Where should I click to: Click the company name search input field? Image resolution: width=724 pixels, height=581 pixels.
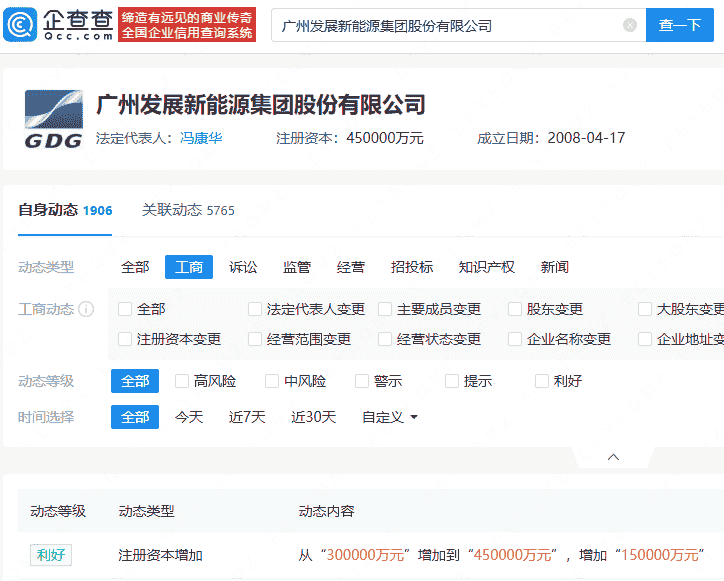click(x=445, y=25)
